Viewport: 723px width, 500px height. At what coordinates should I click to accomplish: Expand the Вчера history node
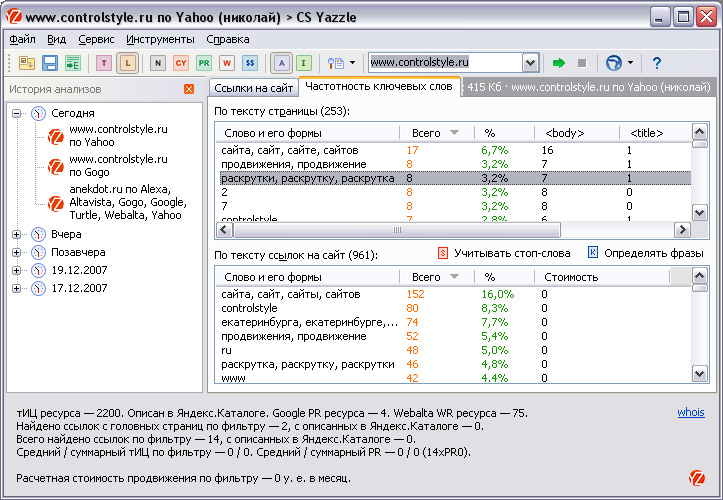(17, 235)
